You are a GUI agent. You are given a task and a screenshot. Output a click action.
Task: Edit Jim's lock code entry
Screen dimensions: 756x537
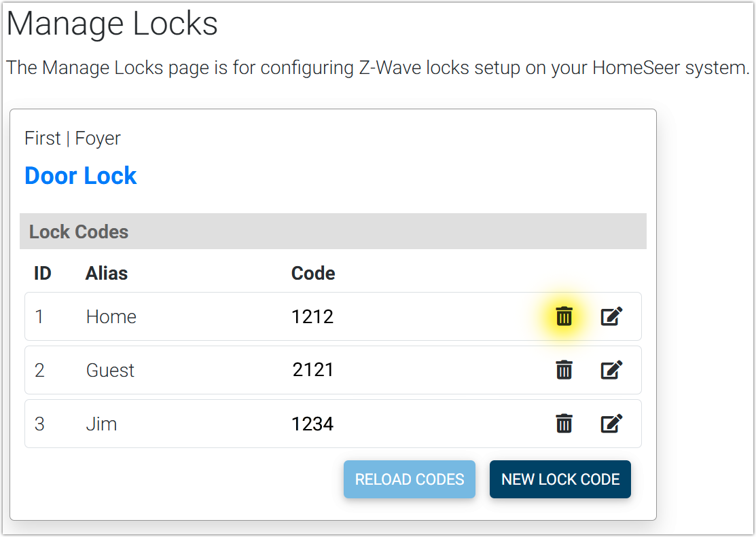pos(611,424)
